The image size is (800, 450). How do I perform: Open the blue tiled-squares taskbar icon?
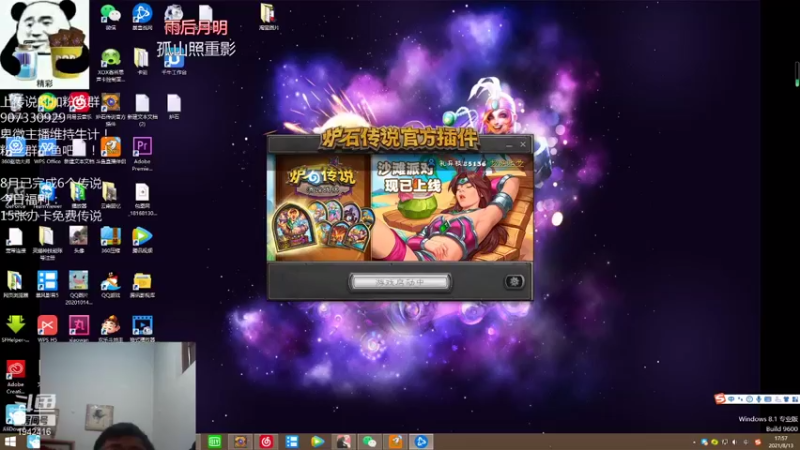click(292, 442)
